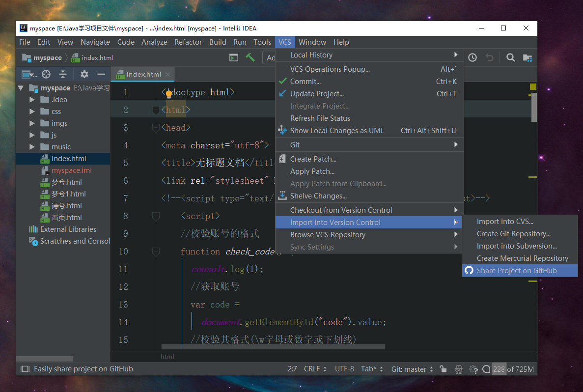The width and height of the screenshot is (583, 392).
Task: Click the UTF-8 encoding in status bar
Action: pyautogui.click(x=344, y=369)
